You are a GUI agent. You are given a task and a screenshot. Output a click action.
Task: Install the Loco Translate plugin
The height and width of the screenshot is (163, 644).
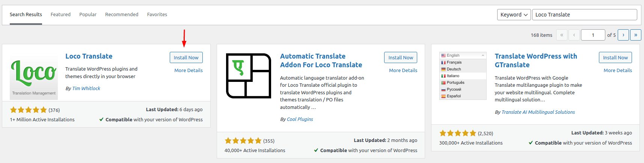(x=186, y=57)
